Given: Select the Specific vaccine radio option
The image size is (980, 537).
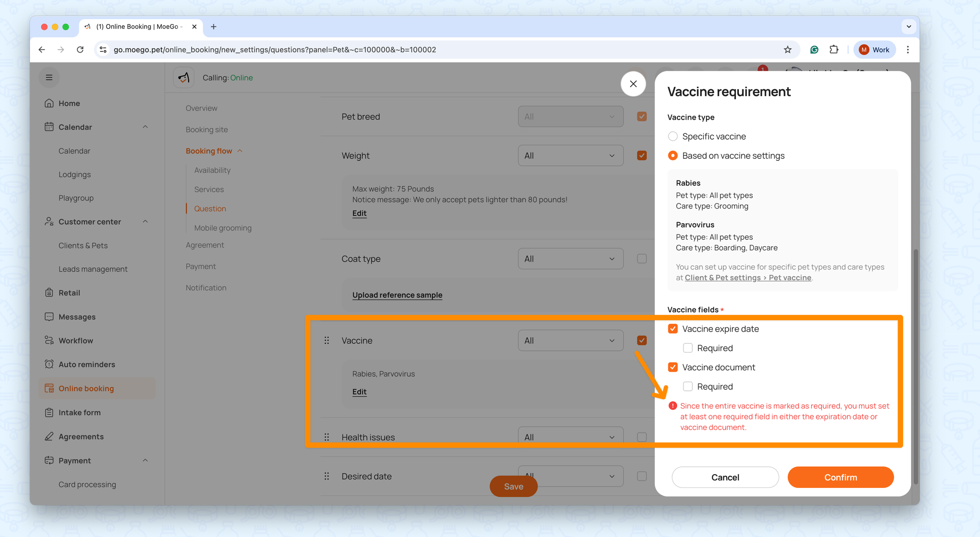Looking at the screenshot, I should coord(673,136).
